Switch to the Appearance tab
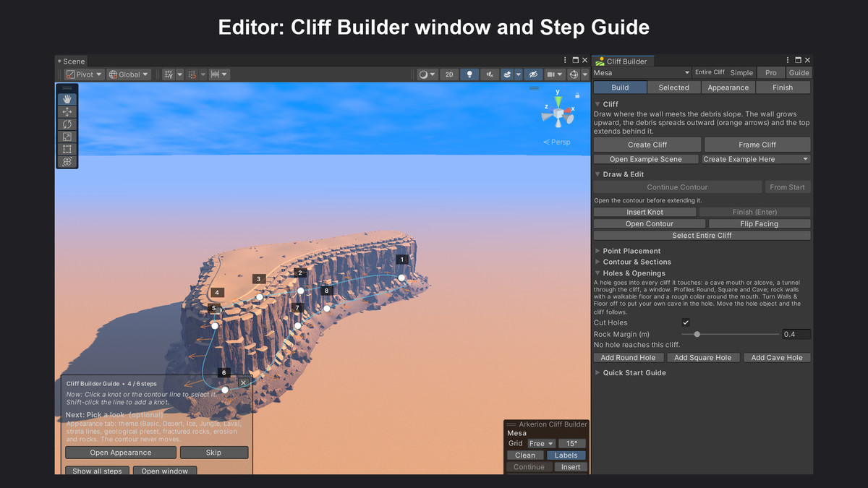 pos(728,87)
